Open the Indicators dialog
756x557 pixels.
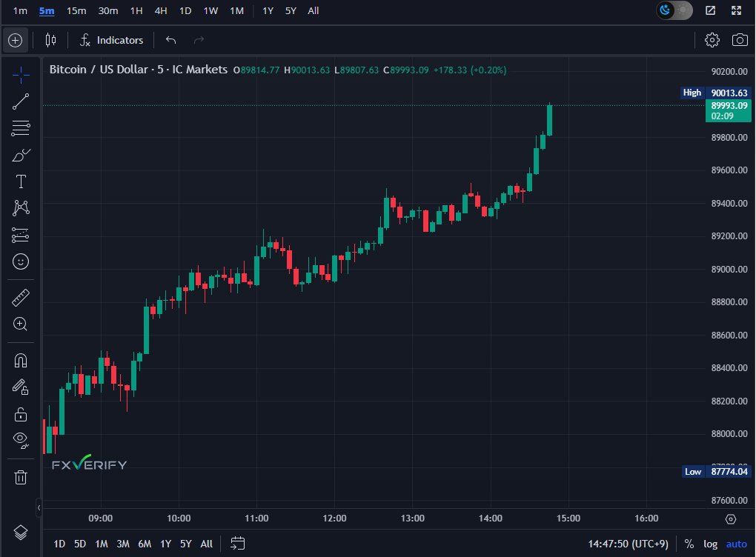click(112, 41)
